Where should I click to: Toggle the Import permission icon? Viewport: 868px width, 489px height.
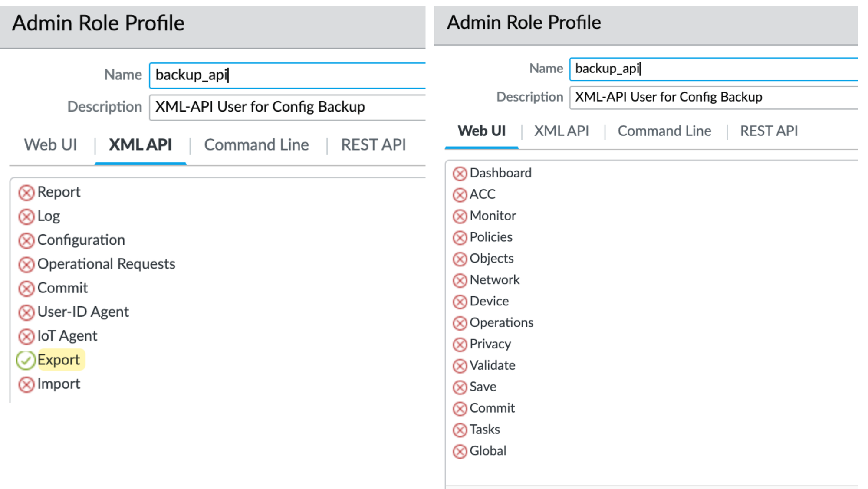pos(26,384)
